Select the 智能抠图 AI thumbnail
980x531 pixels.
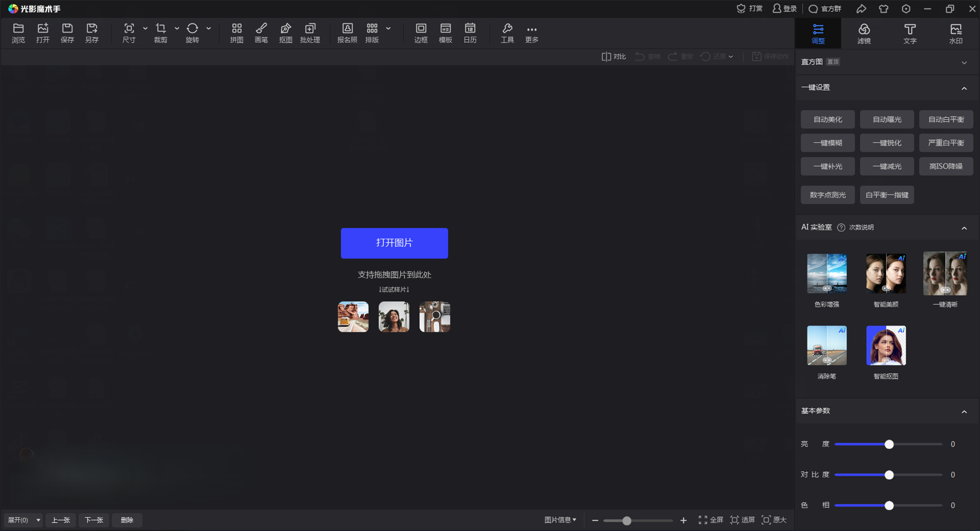(886, 346)
